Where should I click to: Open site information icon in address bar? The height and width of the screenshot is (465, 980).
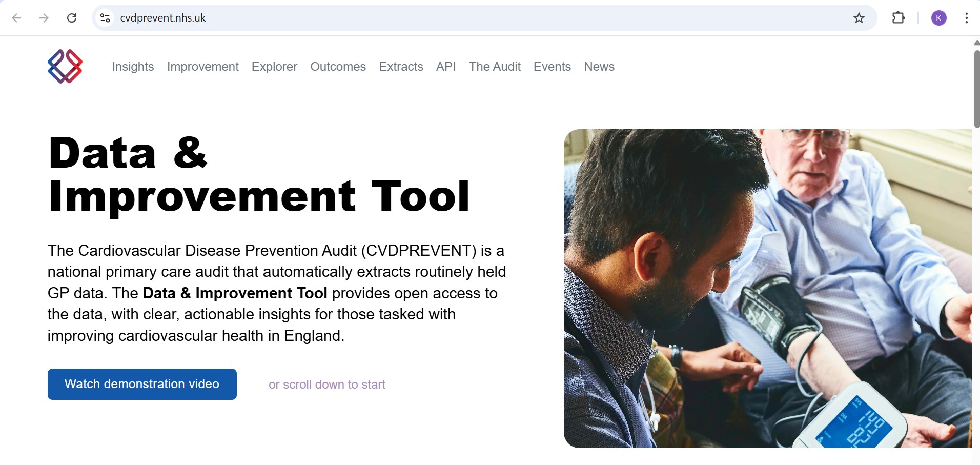pos(105,18)
